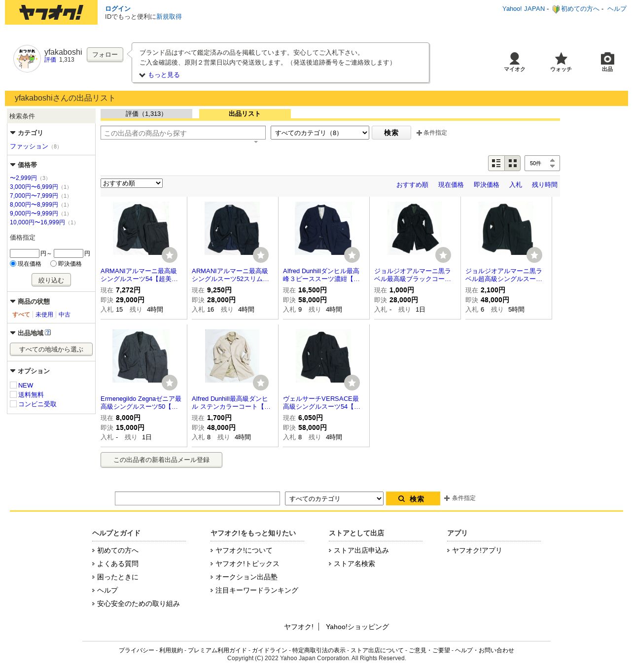This screenshot has height=672, width=633.
Task: Watch the Ermenegildo Zegna suit item
Action: click(170, 383)
